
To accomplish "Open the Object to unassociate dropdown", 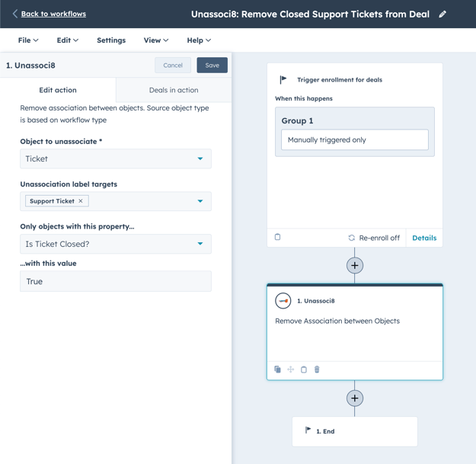I will (116, 158).
